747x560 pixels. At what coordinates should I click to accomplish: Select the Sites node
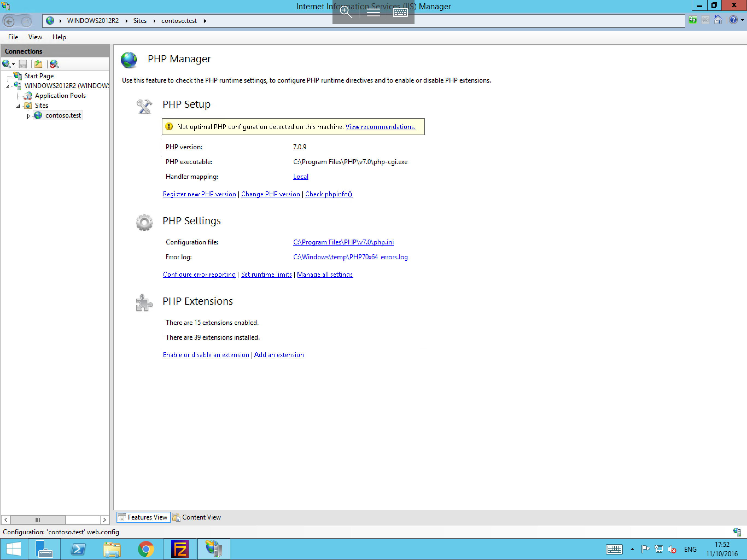[x=42, y=105]
